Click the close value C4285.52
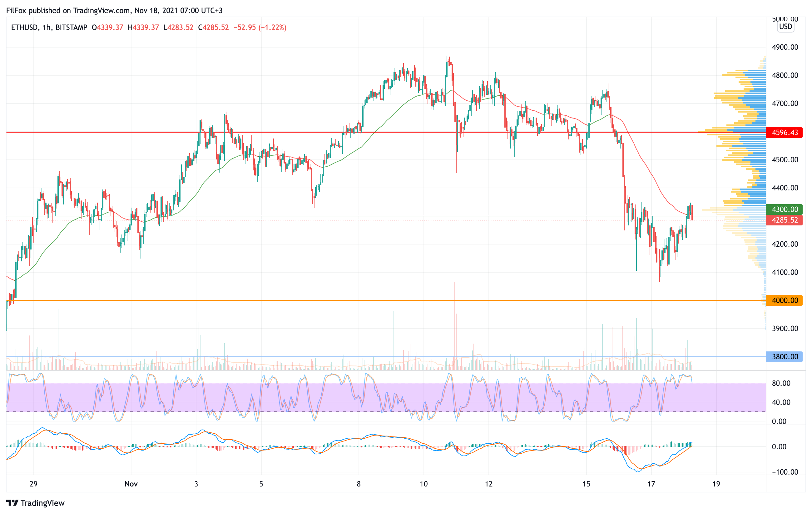812x514 pixels. 213,27
